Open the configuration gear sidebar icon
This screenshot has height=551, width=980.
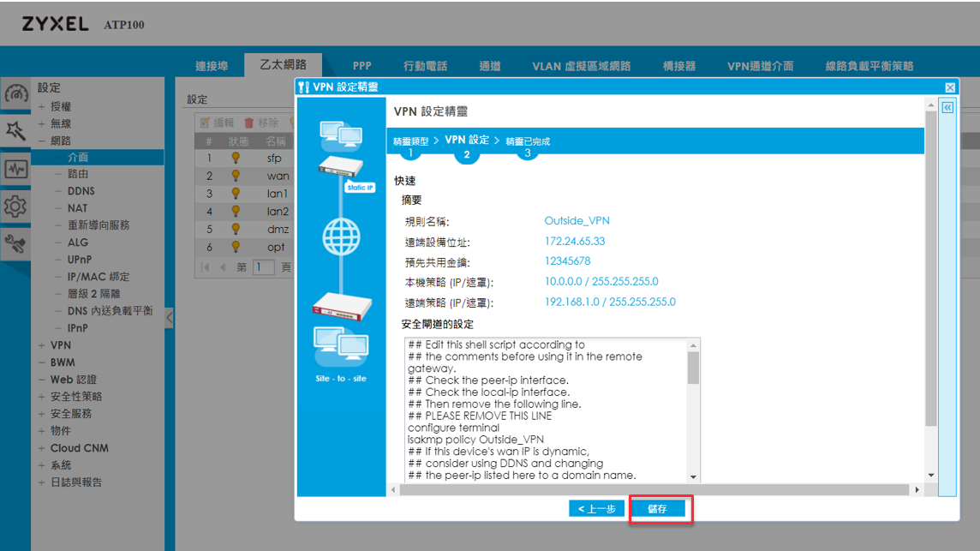pos(15,207)
